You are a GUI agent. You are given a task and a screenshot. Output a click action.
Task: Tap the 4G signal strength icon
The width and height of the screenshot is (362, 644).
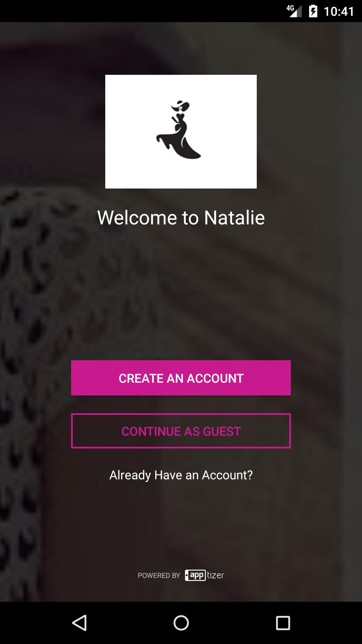pos(294,11)
